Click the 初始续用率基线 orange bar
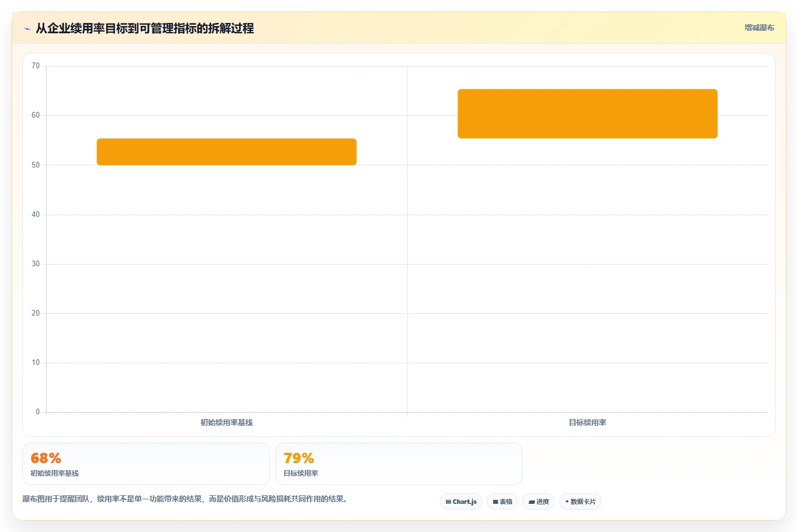Image resolution: width=798 pixels, height=532 pixels. pyautogui.click(x=227, y=152)
